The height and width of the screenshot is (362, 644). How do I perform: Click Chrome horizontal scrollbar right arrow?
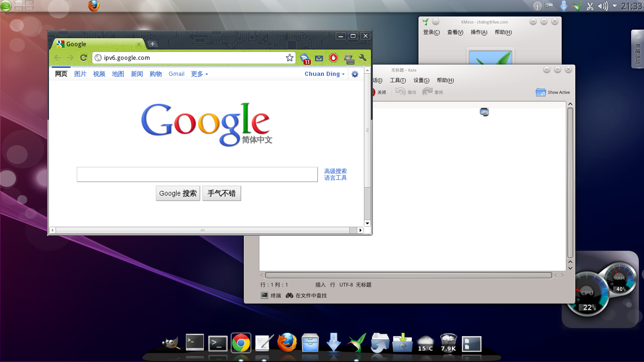(361, 230)
